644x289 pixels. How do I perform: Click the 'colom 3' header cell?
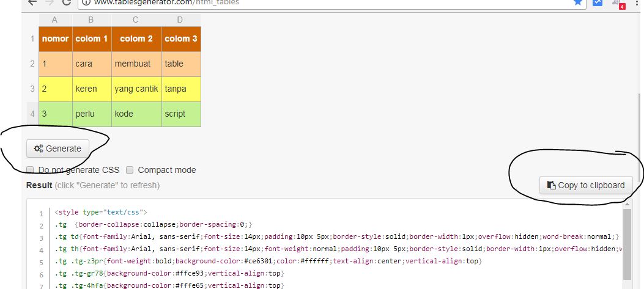(181, 39)
